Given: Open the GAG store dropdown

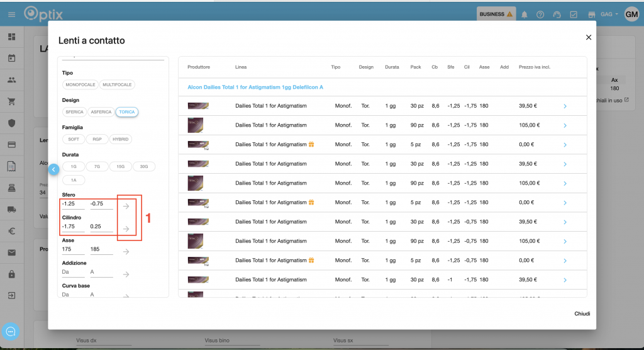Looking at the screenshot, I should point(609,14).
